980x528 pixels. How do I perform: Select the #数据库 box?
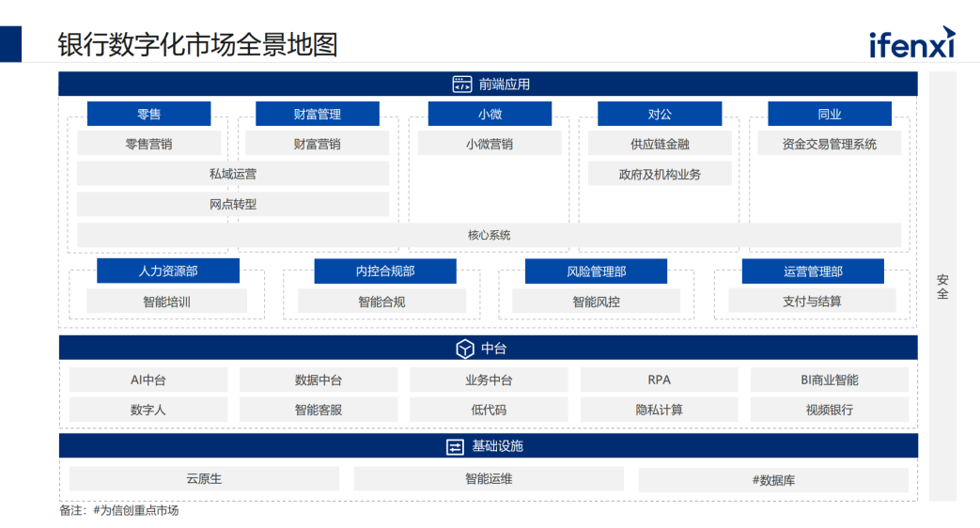773,480
